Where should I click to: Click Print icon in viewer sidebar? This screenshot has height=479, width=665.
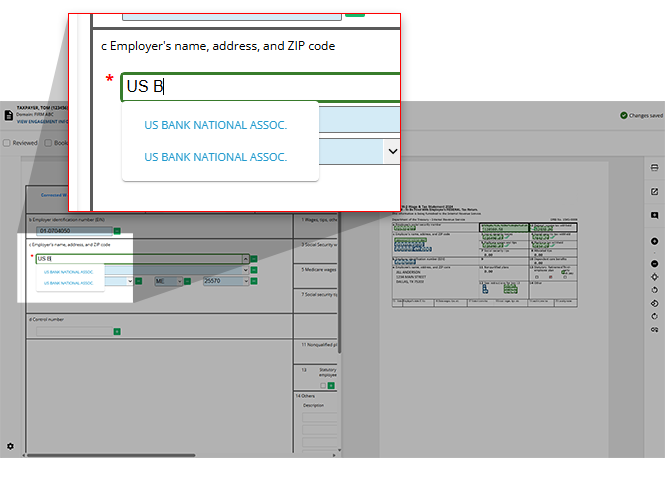tap(654, 168)
